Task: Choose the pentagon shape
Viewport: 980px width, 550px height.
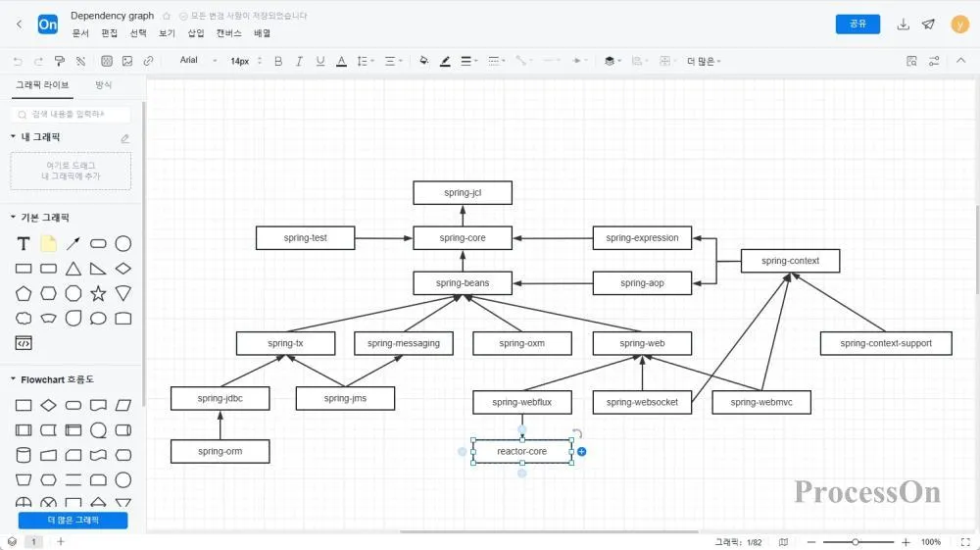Action: (x=24, y=293)
